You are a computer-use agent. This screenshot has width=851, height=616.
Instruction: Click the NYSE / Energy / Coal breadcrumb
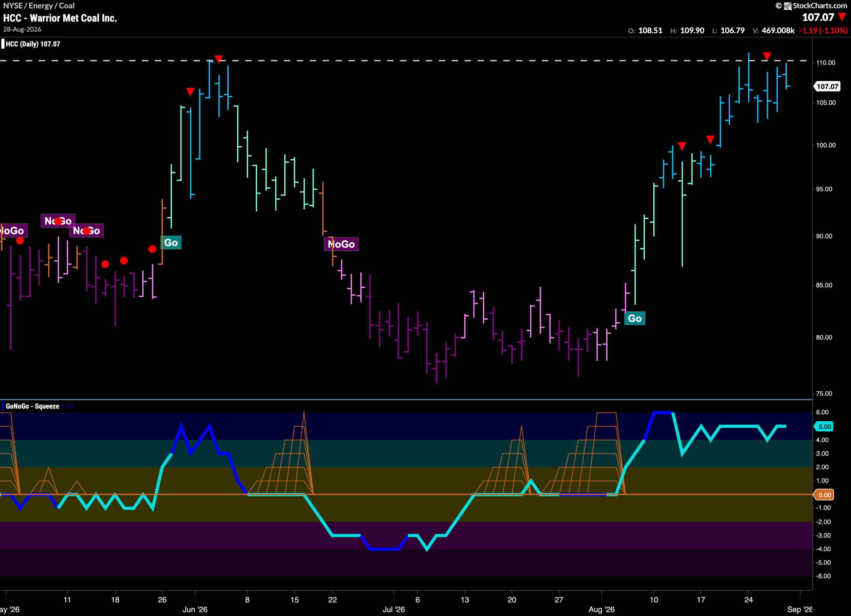coord(39,6)
